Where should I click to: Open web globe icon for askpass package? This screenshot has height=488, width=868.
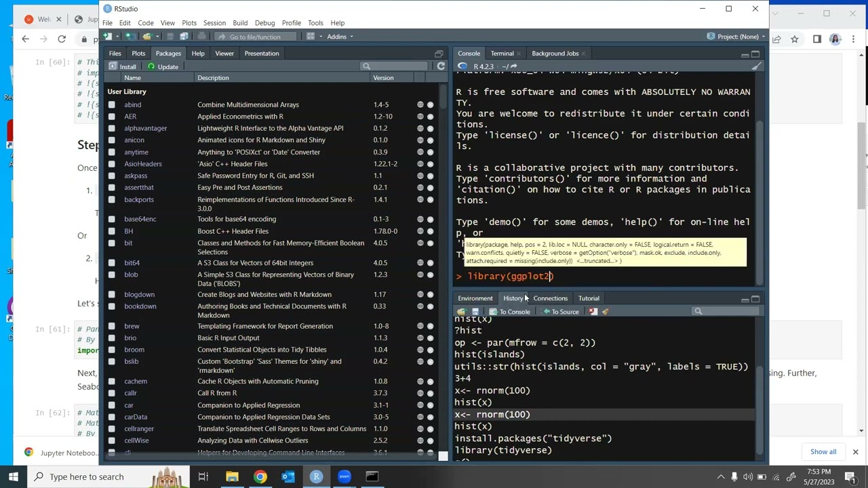tap(420, 176)
